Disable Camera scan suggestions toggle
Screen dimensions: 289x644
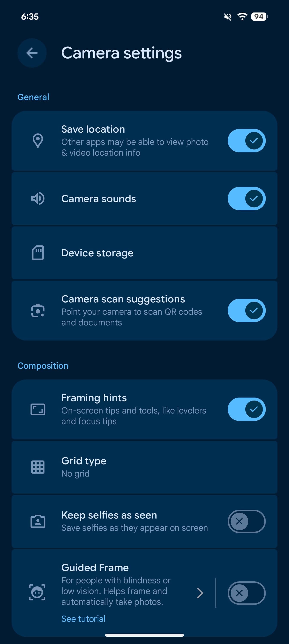coord(246,311)
